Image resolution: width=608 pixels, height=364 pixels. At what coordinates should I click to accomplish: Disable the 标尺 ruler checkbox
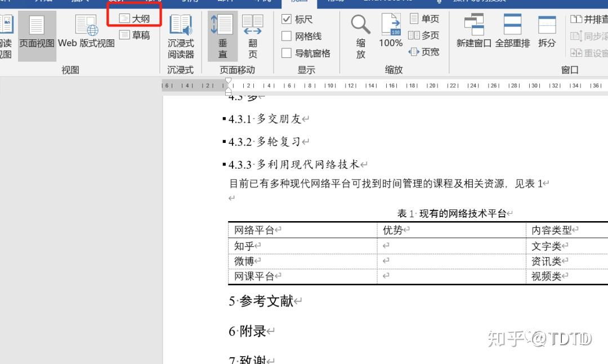pyautogui.click(x=287, y=19)
